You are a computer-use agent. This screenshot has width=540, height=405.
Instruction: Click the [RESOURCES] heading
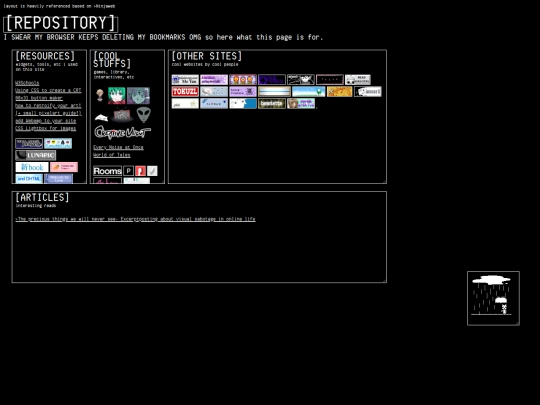45,56
